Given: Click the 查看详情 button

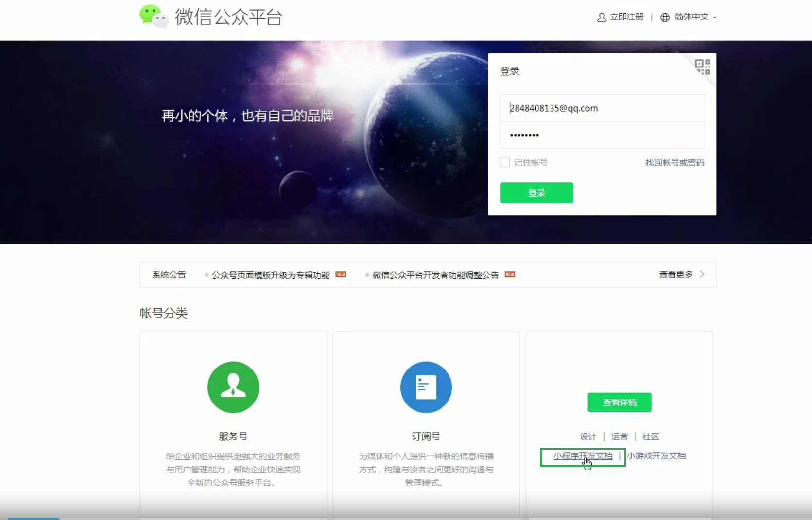Looking at the screenshot, I should 619,402.
